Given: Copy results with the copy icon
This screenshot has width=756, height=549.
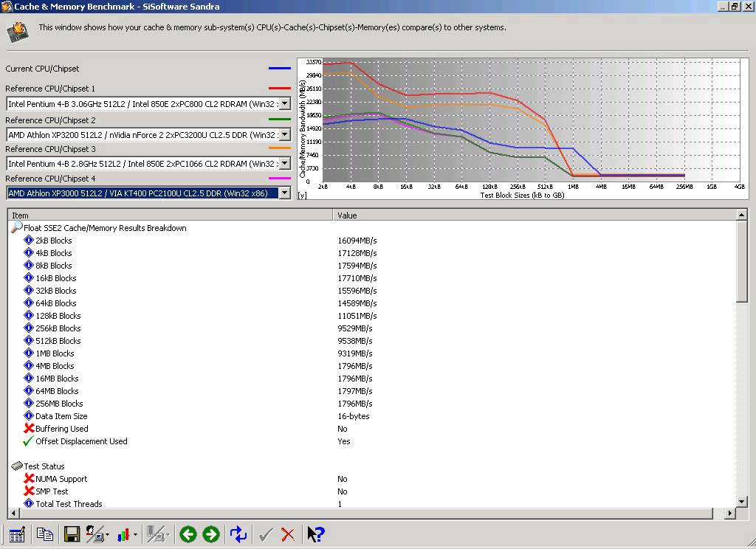Looking at the screenshot, I should click(45, 534).
